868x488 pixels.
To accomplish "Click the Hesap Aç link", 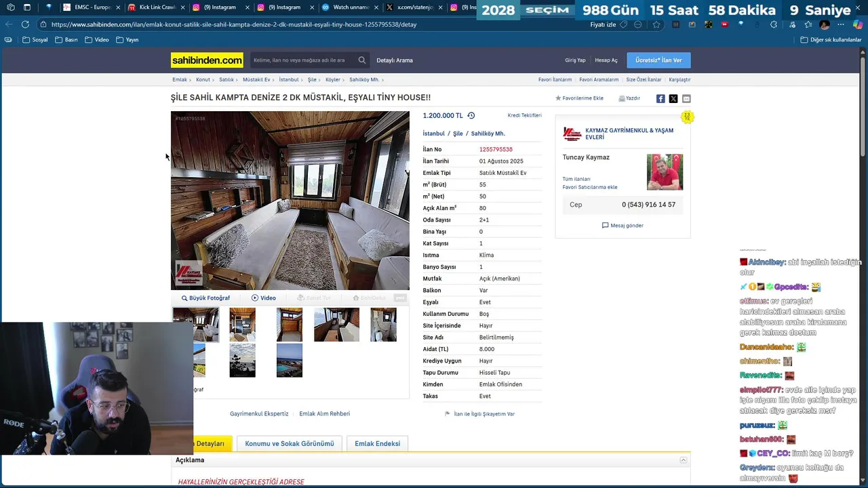I will pyautogui.click(x=606, y=60).
